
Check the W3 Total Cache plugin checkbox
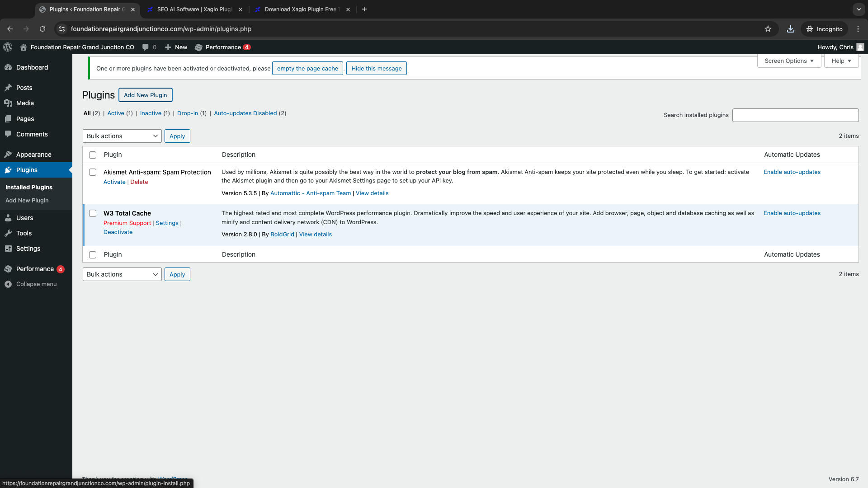pos(93,213)
